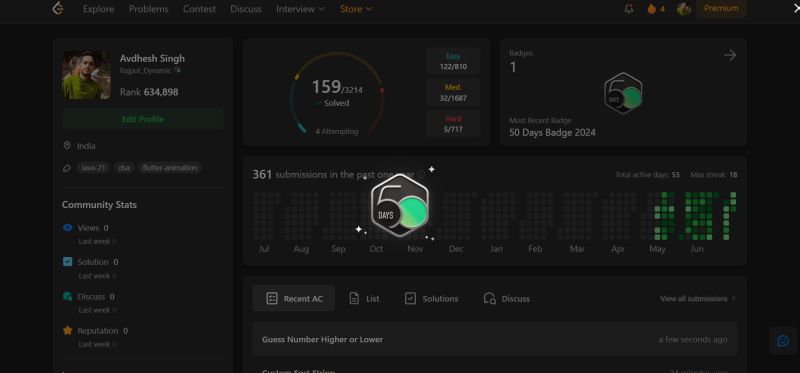The height and width of the screenshot is (373, 800).
Task: Click the 50 Days badge in Badges card
Action: tap(623, 93)
